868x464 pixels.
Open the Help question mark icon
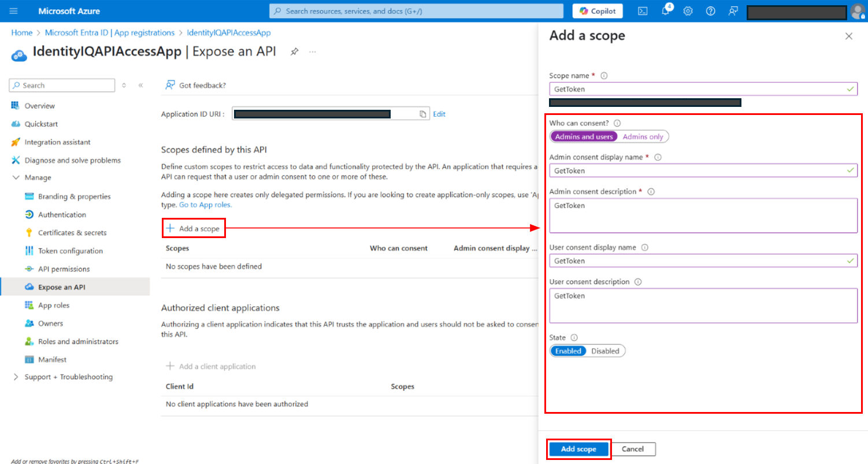point(711,11)
